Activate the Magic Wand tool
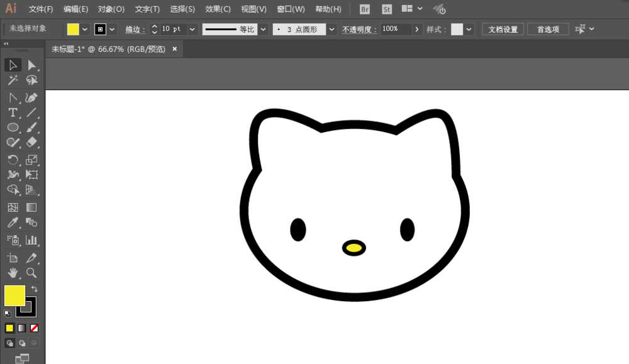The image size is (629, 364). tap(13, 80)
